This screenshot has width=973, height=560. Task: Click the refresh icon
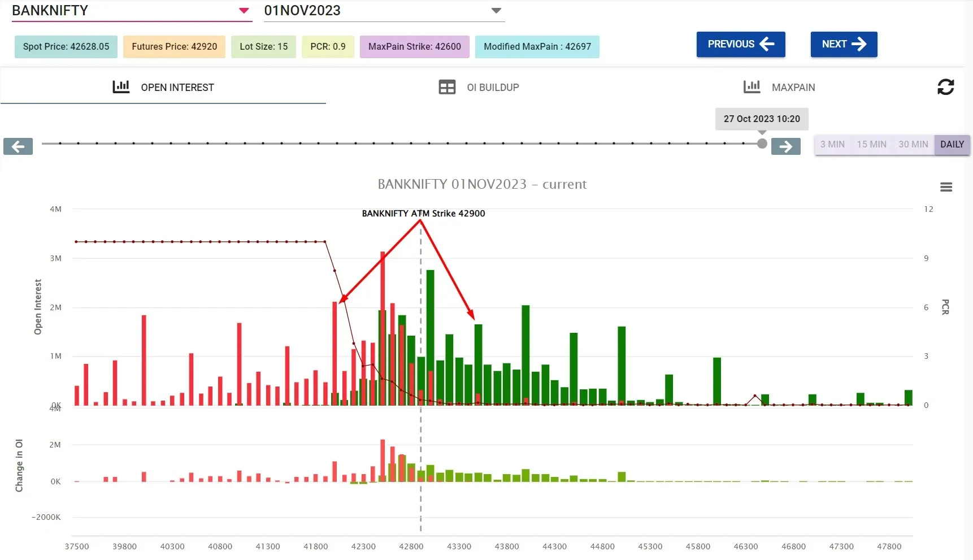[945, 87]
